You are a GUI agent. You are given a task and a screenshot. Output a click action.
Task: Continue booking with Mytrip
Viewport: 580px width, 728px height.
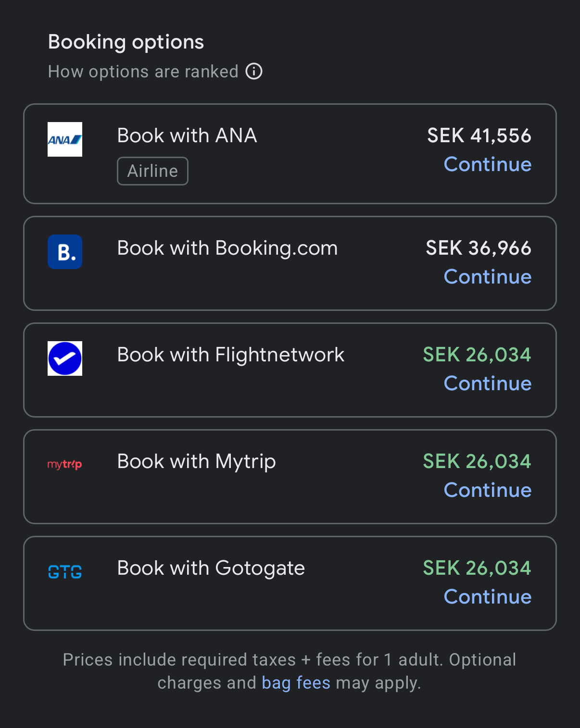tap(487, 490)
